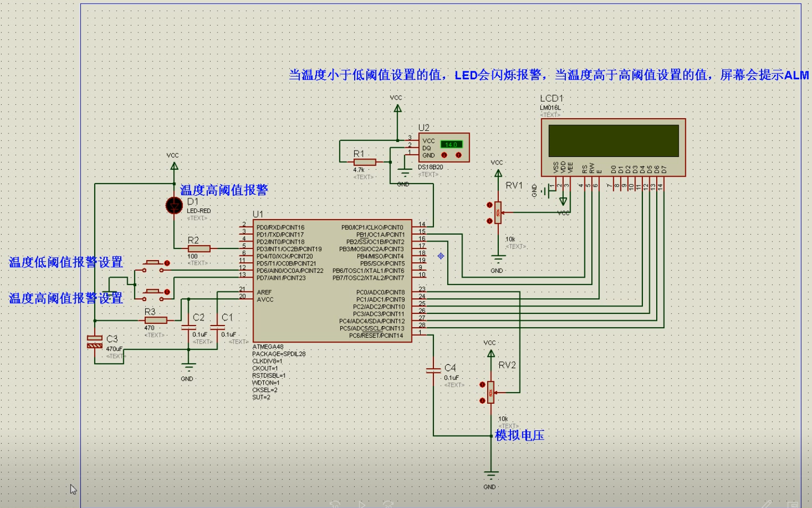Screen dimensions: 812x508
Task: Click the PACKAGE=SPDIL28 property text
Action: [x=279, y=354]
